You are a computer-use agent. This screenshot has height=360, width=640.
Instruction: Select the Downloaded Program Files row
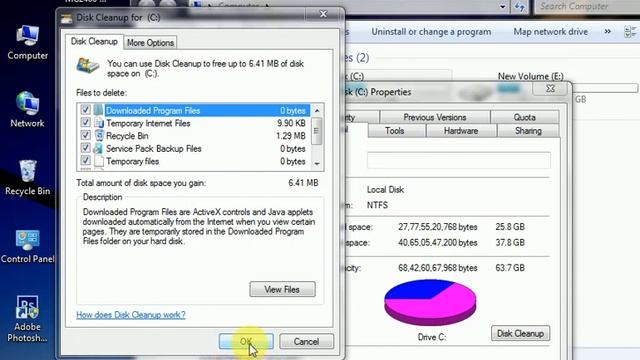pos(193,110)
